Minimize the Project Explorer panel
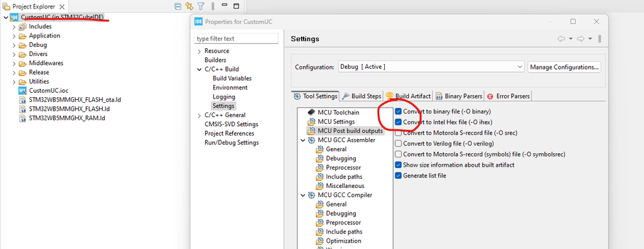 (x=224, y=5)
